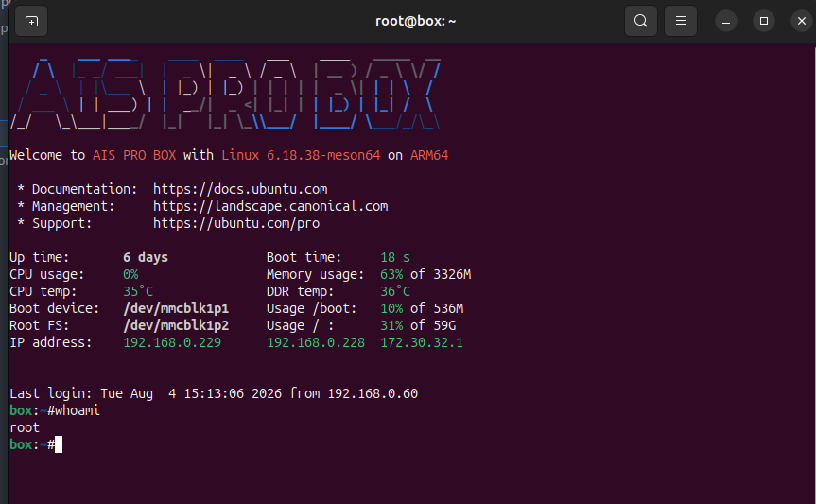Click the AIS PRO BOX ASCII banner
The width and height of the screenshot is (816, 504).
coord(225,94)
